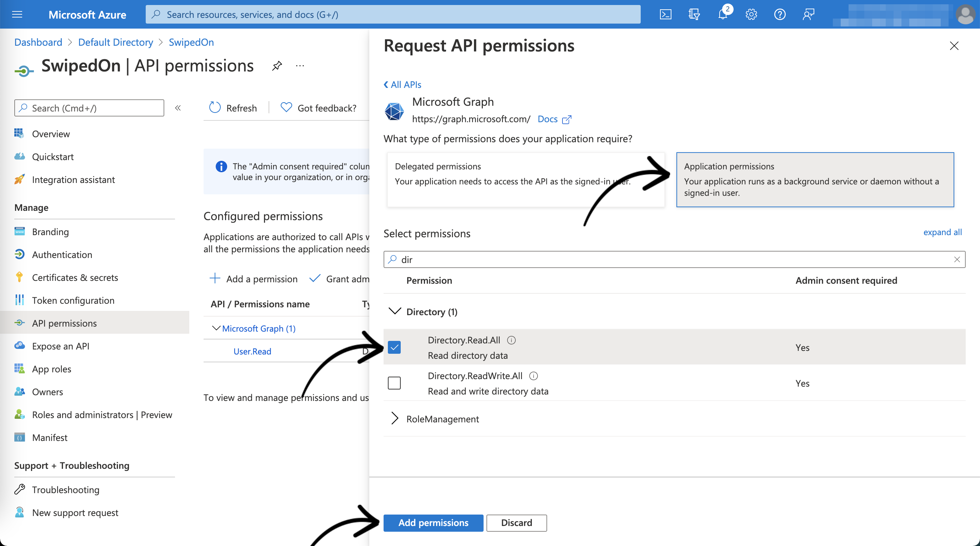The image size is (980, 546).
Task: Expand the RoleManagement group
Action: pos(395,418)
